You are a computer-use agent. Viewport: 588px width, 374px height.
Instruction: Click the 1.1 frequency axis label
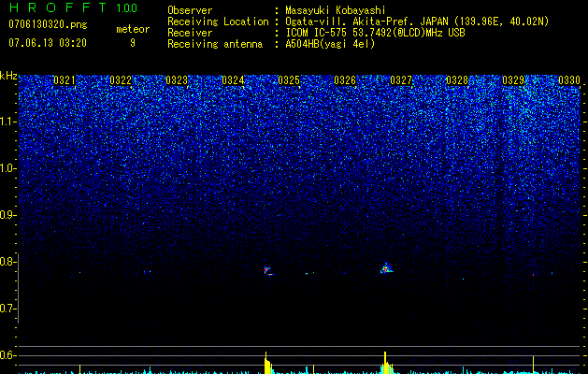(7, 122)
